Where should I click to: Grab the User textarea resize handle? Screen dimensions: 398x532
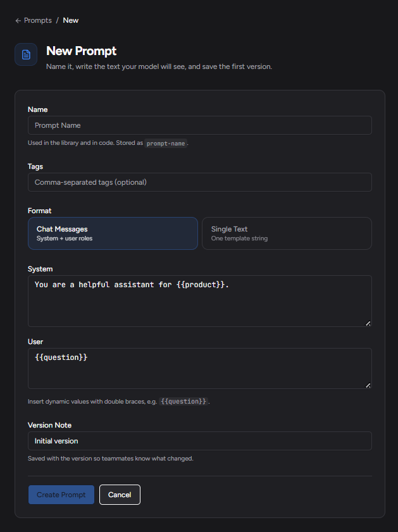tap(368, 385)
